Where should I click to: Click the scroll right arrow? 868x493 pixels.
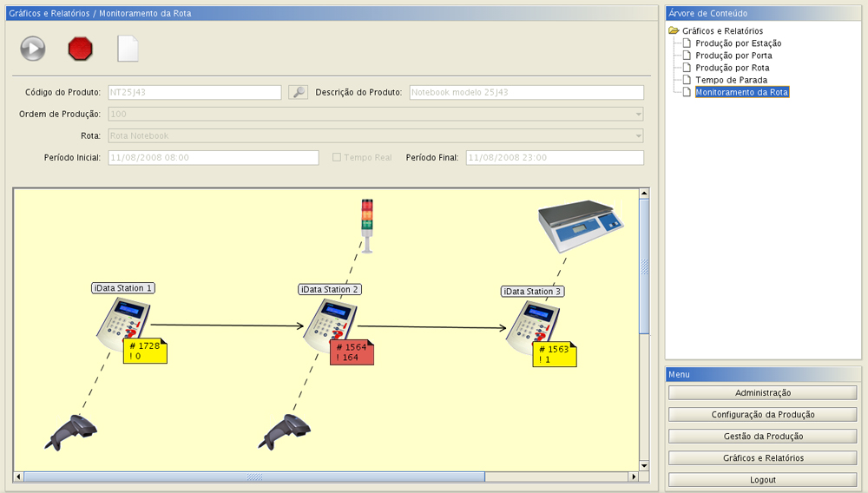[x=634, y=477]
